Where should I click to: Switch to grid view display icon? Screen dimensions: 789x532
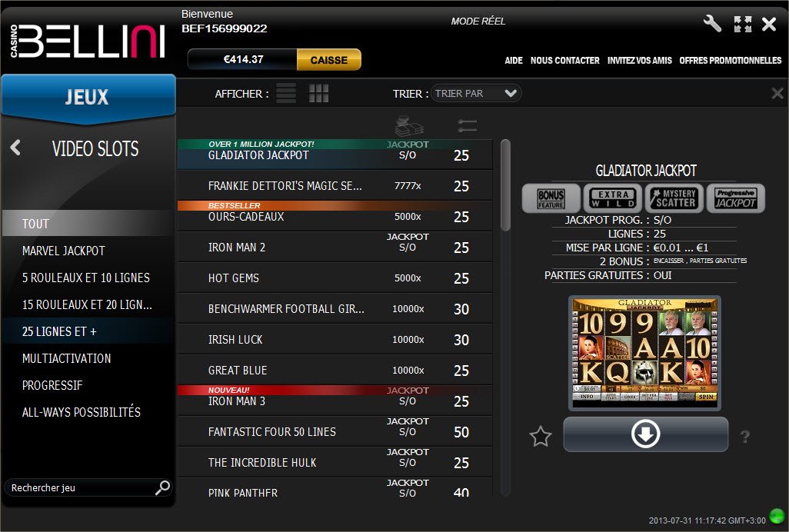[x=318, y=93]
